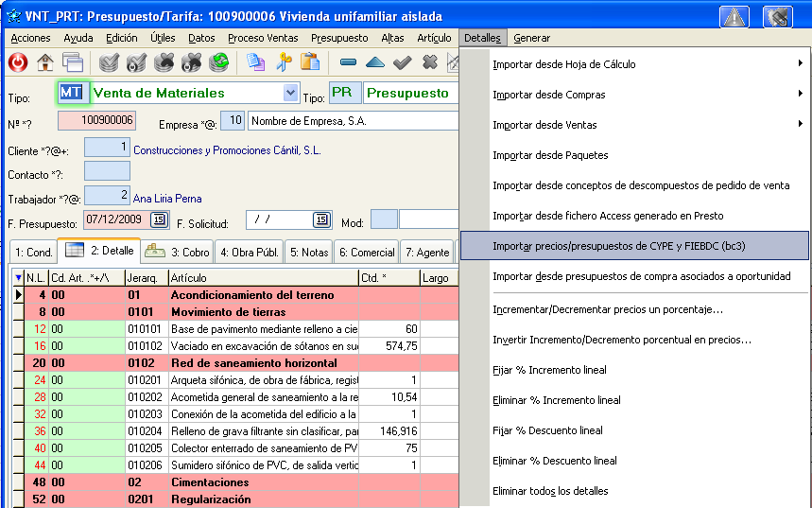812x508 pixels.
Task: Click the red power exit icon
Action: click(x=18, y=62)
